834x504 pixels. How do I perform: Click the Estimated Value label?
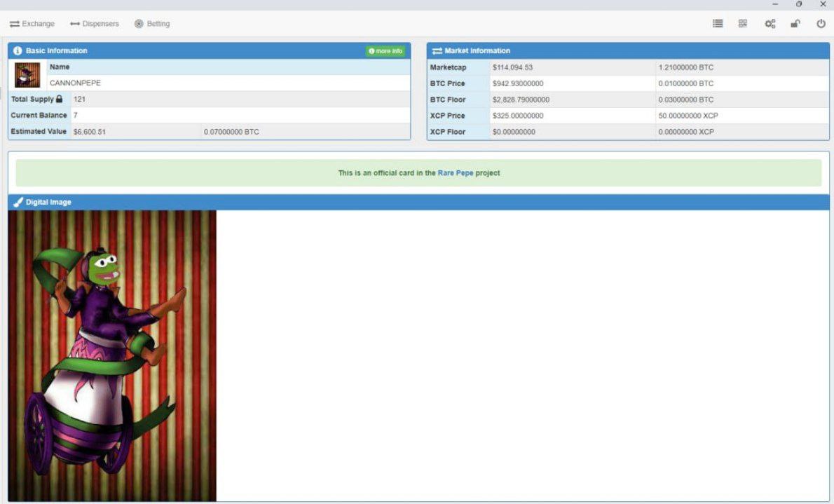(x=39, y=132)
